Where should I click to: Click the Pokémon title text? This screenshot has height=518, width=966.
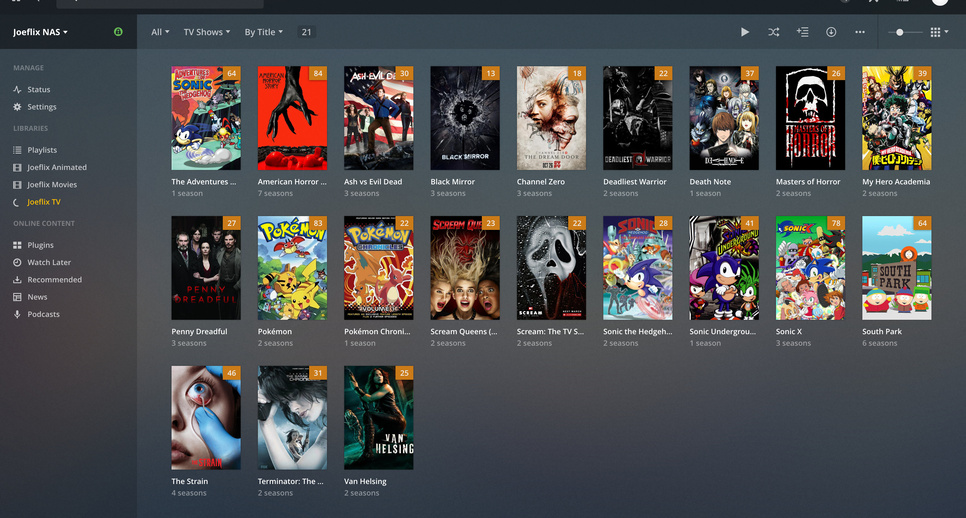(x=275, y=331)
